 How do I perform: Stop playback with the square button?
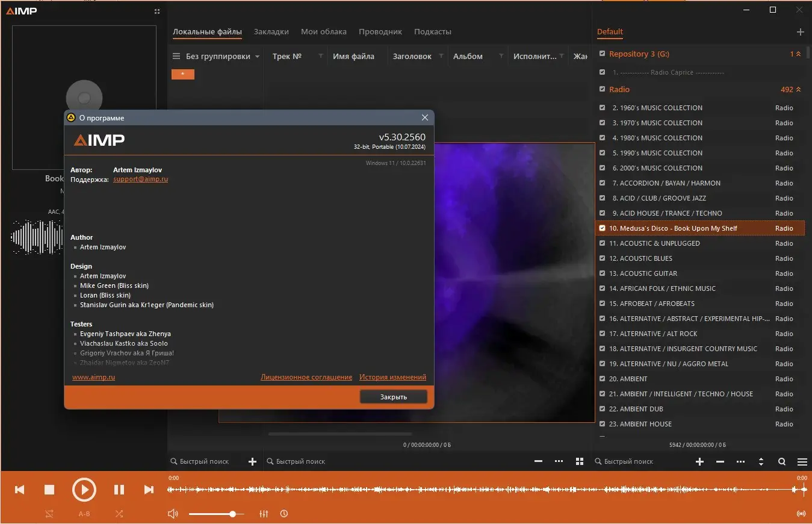pos(49,490)
